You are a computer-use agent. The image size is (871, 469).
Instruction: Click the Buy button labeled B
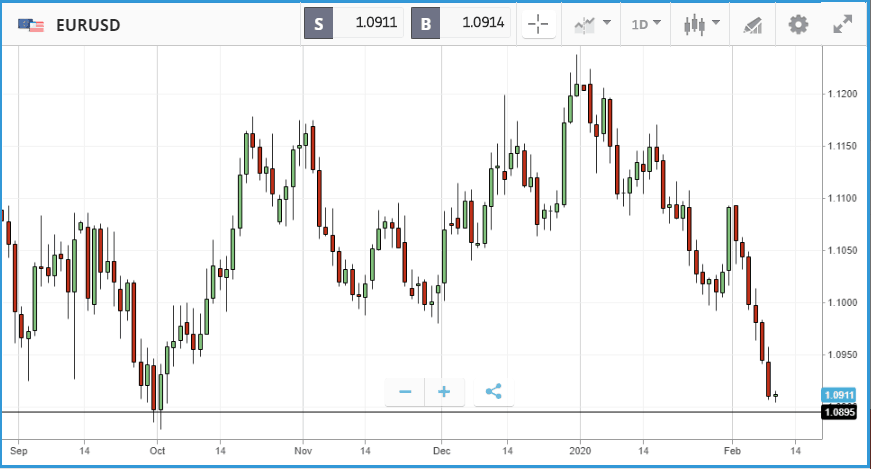426,23
